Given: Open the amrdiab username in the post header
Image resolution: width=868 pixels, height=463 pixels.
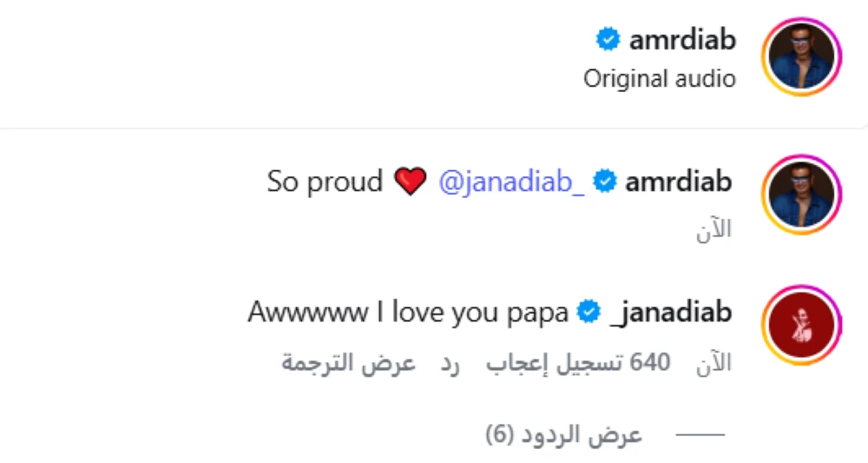Looking at the screenshot, I should pos(683,39).
